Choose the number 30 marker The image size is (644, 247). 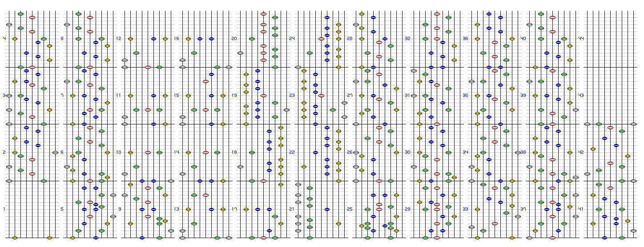click(x=407, y=152)
